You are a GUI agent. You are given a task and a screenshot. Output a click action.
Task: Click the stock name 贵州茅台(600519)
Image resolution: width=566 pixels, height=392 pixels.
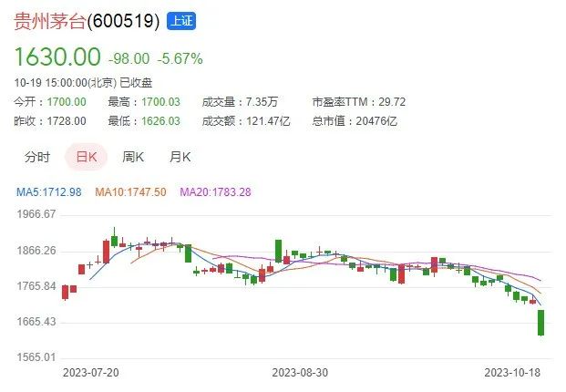tap(87, 21)
